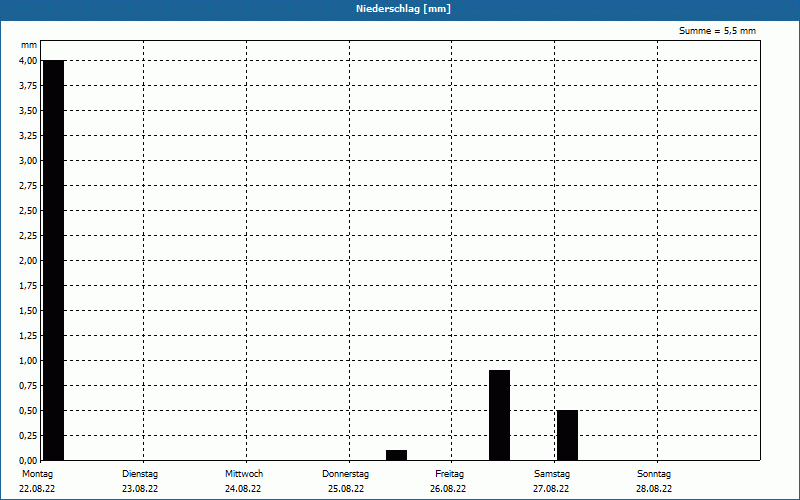Viewport: 800px width, 500px height.
Task: Click the date 22.08.22
Action: click(x=37, y=489)
